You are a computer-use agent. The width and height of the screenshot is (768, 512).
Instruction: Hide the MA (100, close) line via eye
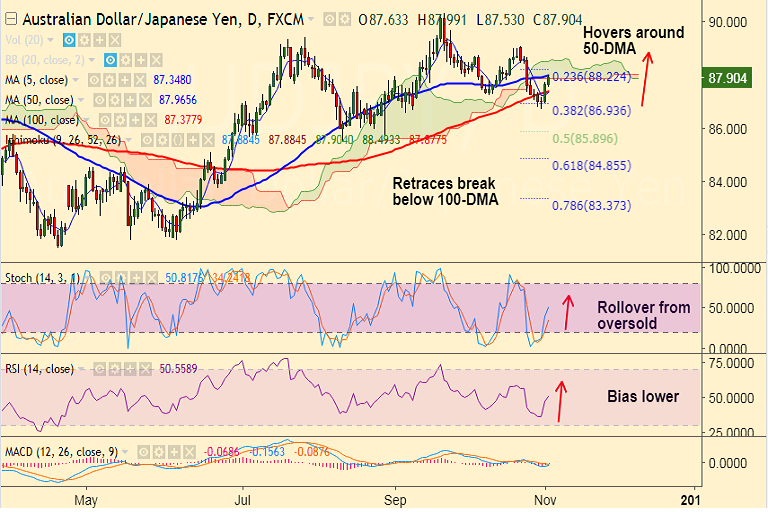coord(105,120)
